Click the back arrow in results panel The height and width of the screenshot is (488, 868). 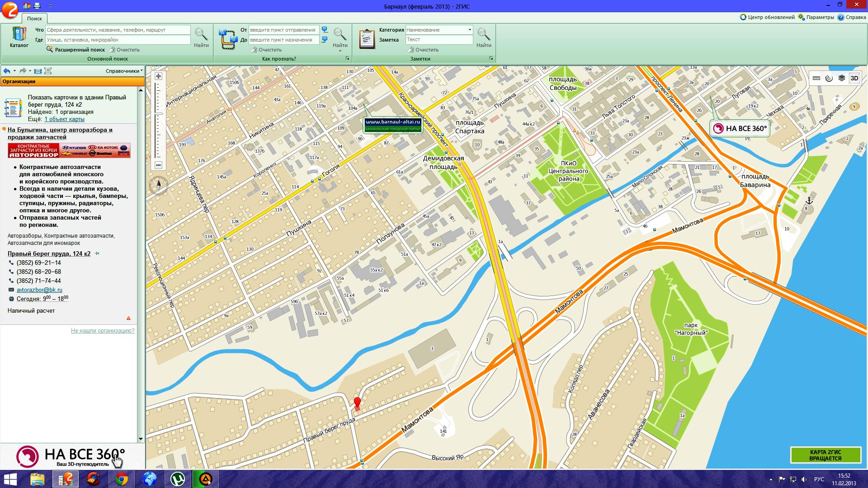(x=7, y=71)
